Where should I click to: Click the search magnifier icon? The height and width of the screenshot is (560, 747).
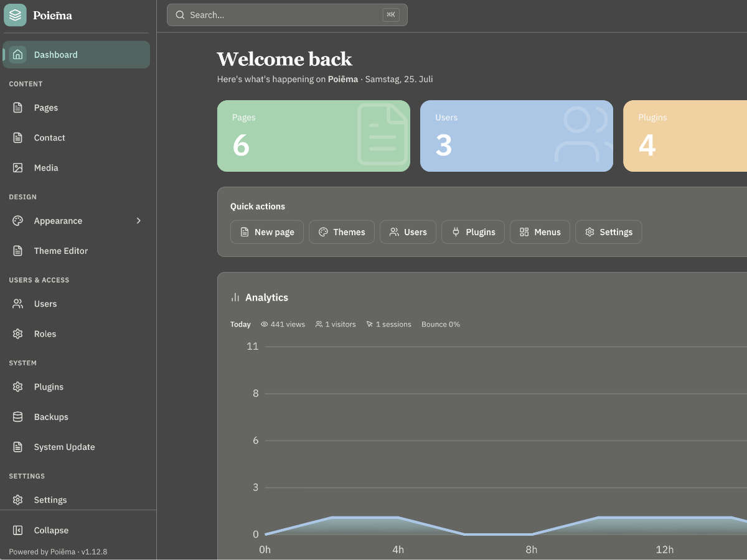(180, 15)
